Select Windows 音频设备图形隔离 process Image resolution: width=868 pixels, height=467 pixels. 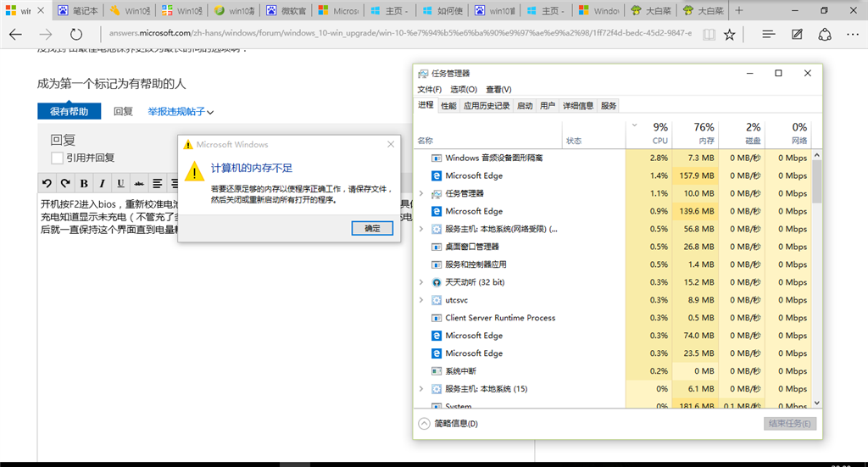click(x=613, y=158)
